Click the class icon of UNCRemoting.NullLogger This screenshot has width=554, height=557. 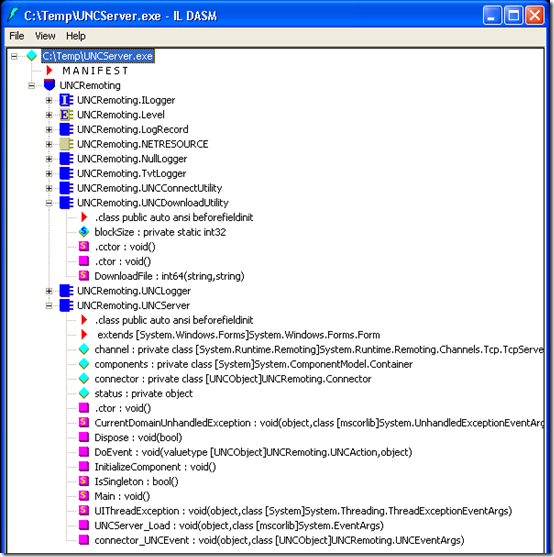click(x=66, y=159)
